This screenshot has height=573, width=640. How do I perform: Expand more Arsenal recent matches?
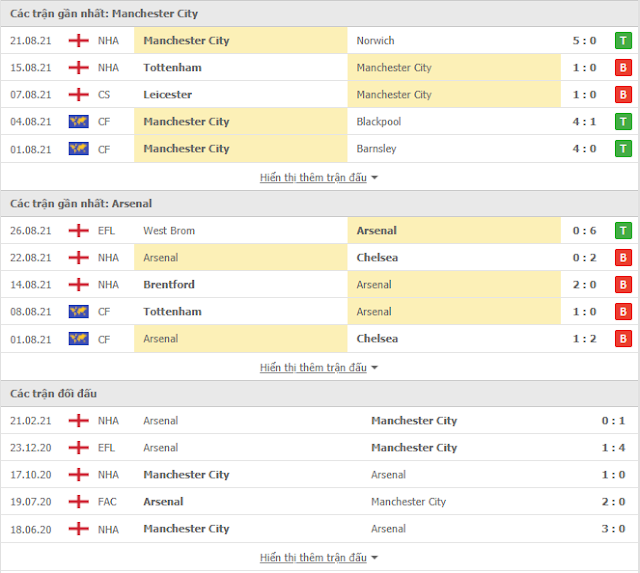(x=318, y=368)
